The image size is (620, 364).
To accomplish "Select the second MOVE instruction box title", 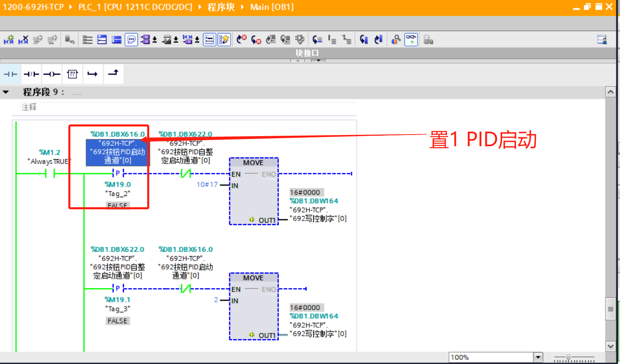I will point(253,278).
